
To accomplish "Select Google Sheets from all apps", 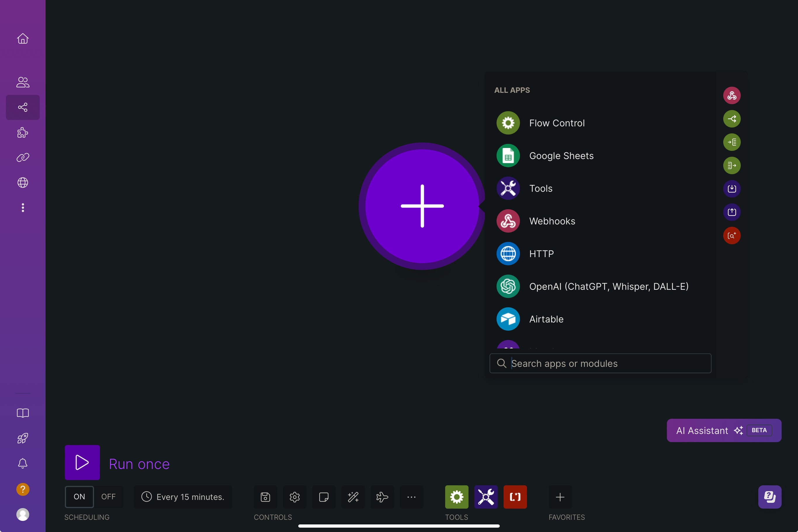I will pyautogui.click(x=561, y=156).
